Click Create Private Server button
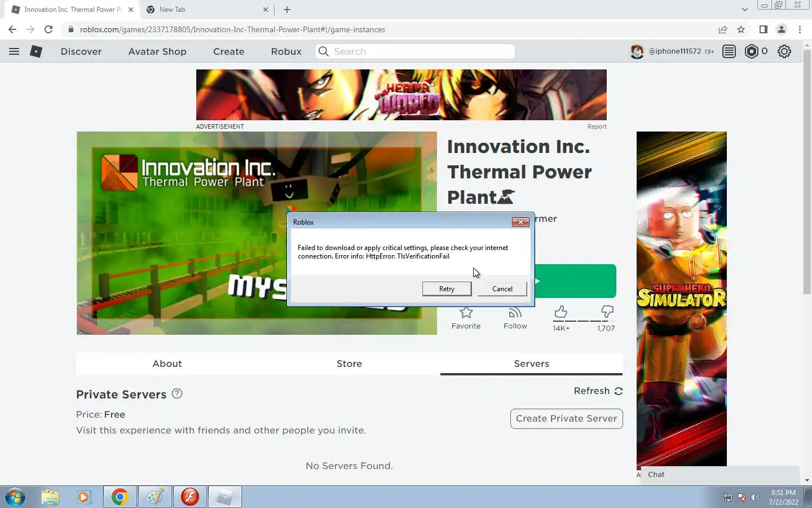This screenshot has width=812, height=508. [x=566, y=418]
